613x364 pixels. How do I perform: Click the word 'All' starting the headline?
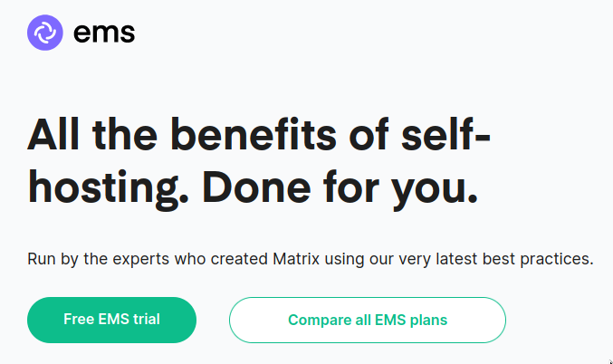tap(53, 135)
